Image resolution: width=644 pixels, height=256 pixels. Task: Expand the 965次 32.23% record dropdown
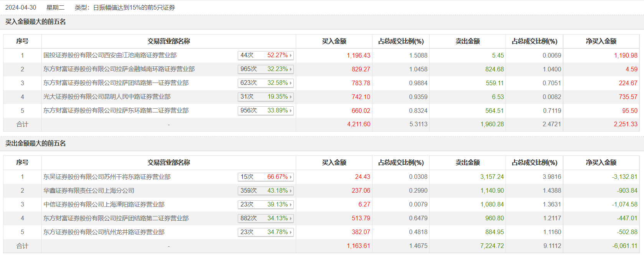point(291,69)
